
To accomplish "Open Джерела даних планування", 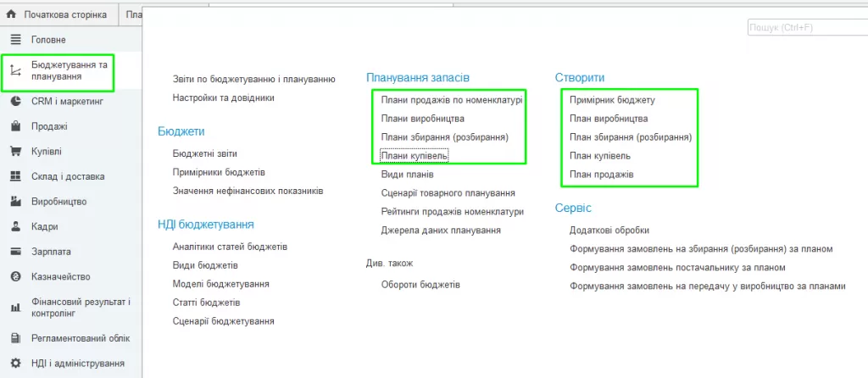I will 441,231.
